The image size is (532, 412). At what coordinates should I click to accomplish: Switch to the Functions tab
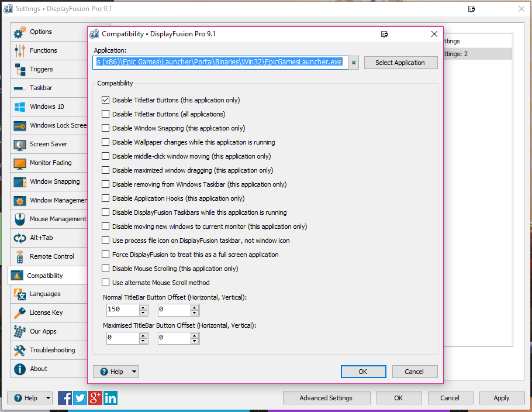(43, 50)
